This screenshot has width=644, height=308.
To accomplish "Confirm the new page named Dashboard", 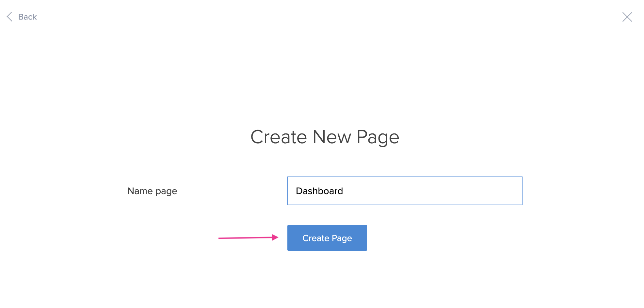I will coord(327,238).
